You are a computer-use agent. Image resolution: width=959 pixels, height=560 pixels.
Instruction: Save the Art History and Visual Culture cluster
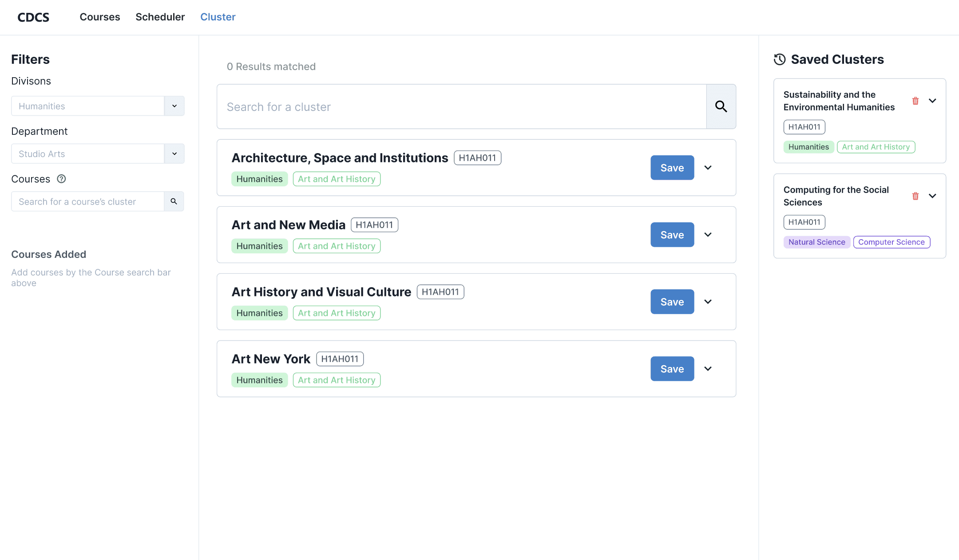[672, 302]
